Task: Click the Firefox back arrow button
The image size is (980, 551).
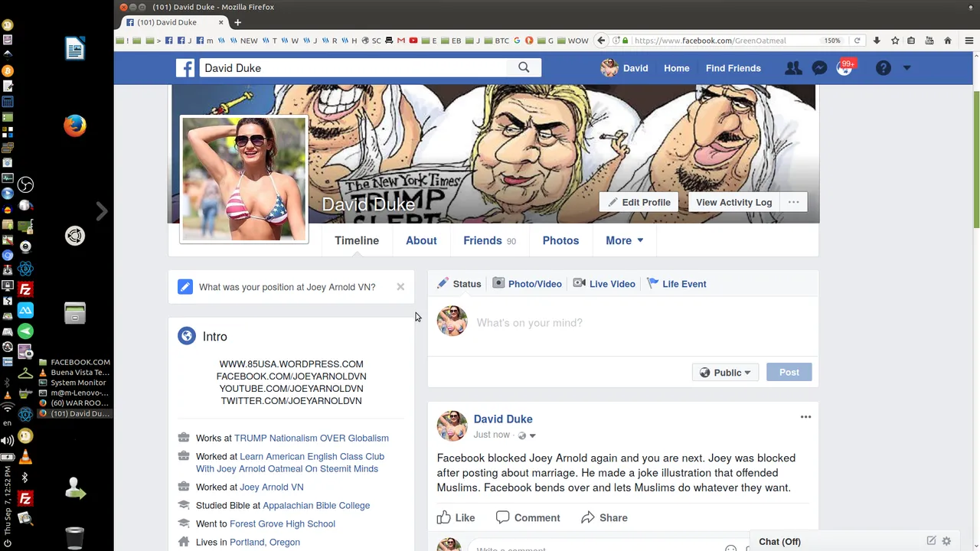Action: click(x=602, y=41)
